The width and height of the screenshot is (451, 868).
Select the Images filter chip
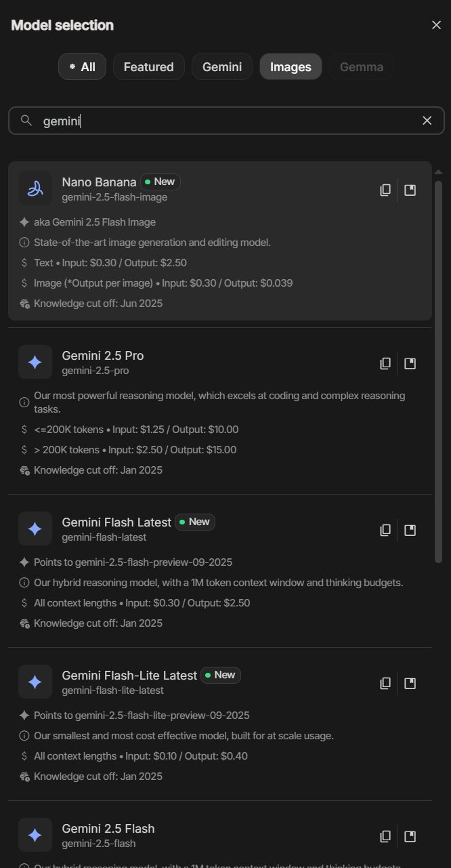click(291, 67)
